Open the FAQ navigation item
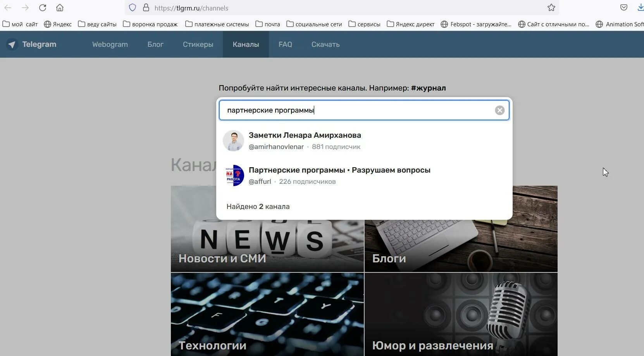The image size is (644, 356). coord(285,44)
